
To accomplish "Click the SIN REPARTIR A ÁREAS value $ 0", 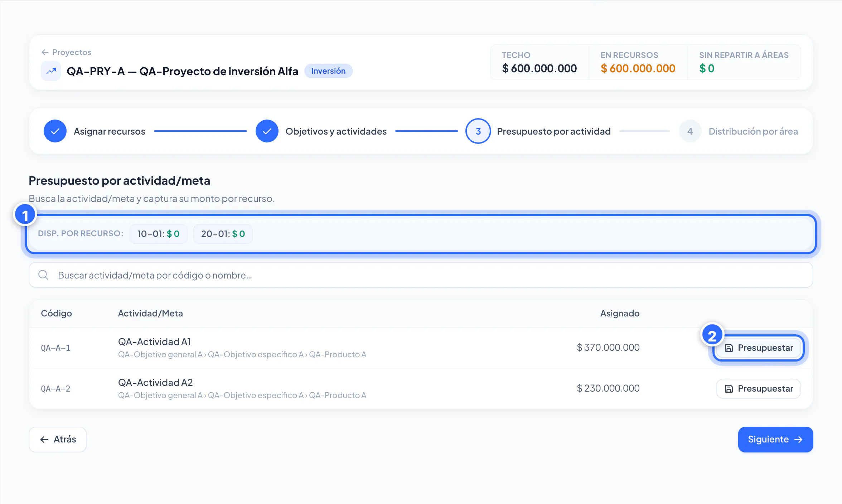I will pyautogui.click(x=707, y=68).
